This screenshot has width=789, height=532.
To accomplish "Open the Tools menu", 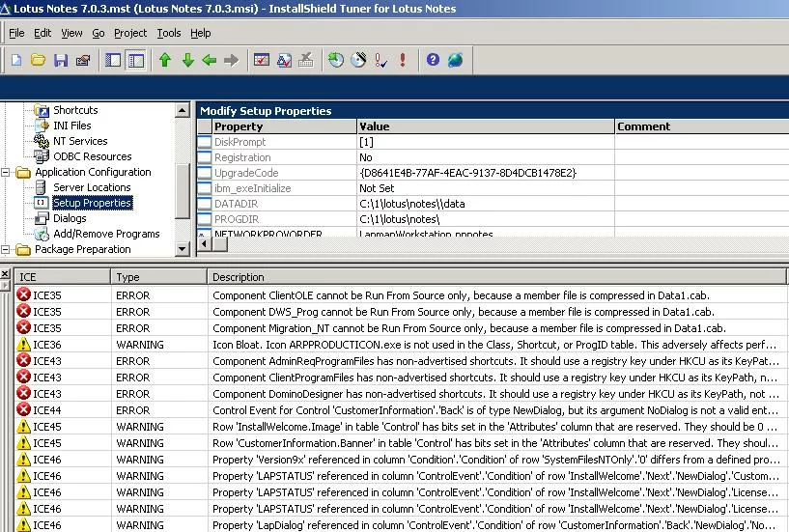I will tap(169, 33).
